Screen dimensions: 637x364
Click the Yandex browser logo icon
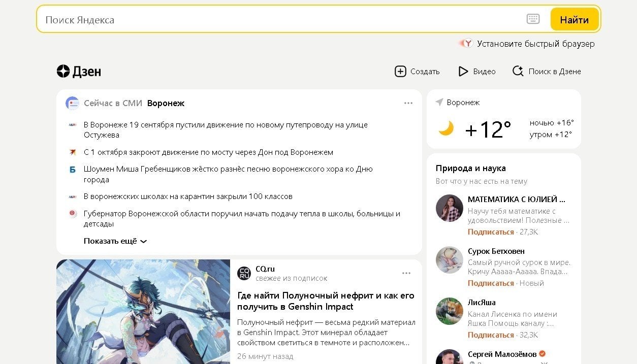pyautogui.click(x=467, y=44)
